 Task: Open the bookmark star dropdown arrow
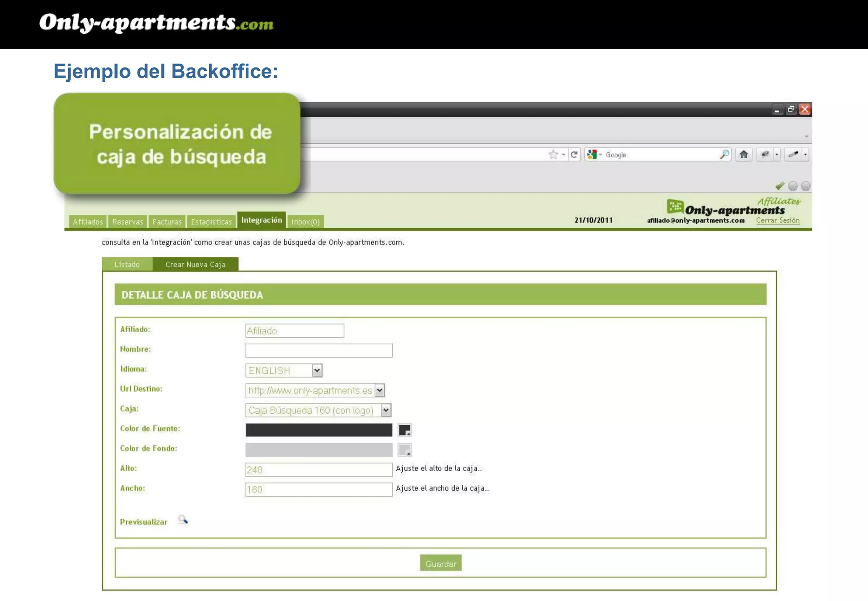pos(563,155)
